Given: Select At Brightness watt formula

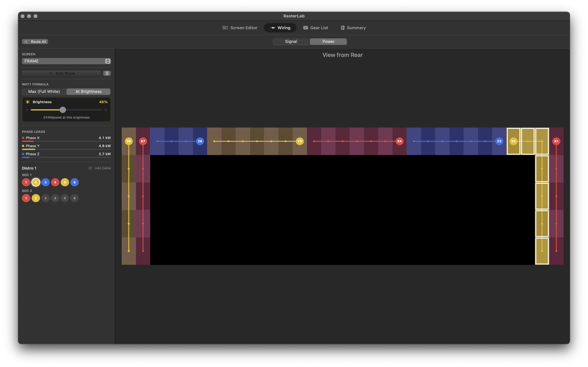Looking at the screenshot, I should coord(88,92).
